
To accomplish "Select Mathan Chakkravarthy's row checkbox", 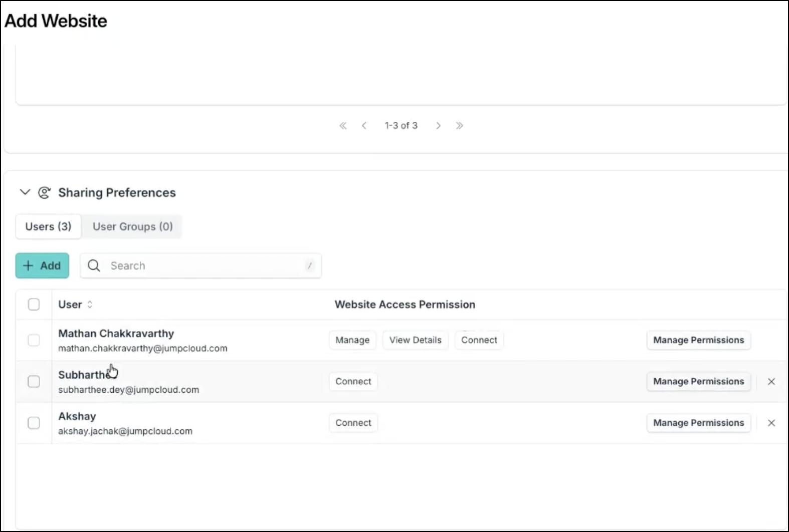I will pyautogui.click(x=34, y=340).
